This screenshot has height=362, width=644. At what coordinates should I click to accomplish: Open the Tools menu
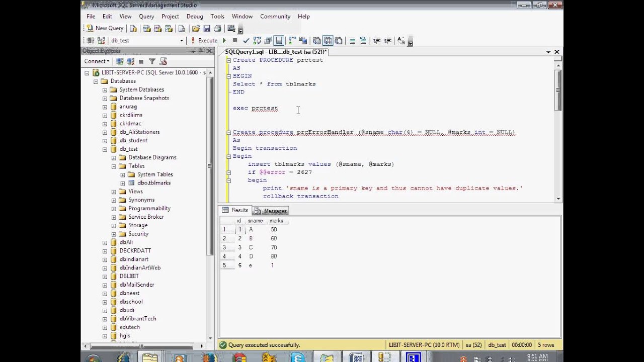point(217,16)
